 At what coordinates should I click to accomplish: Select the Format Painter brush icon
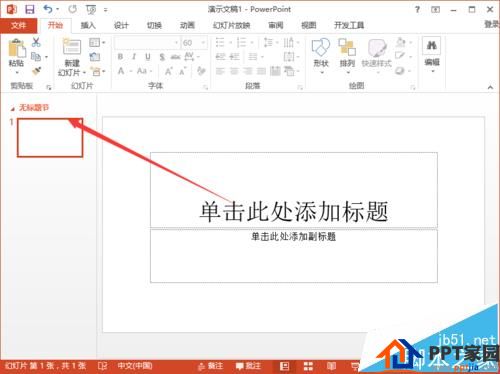(36, 71)
